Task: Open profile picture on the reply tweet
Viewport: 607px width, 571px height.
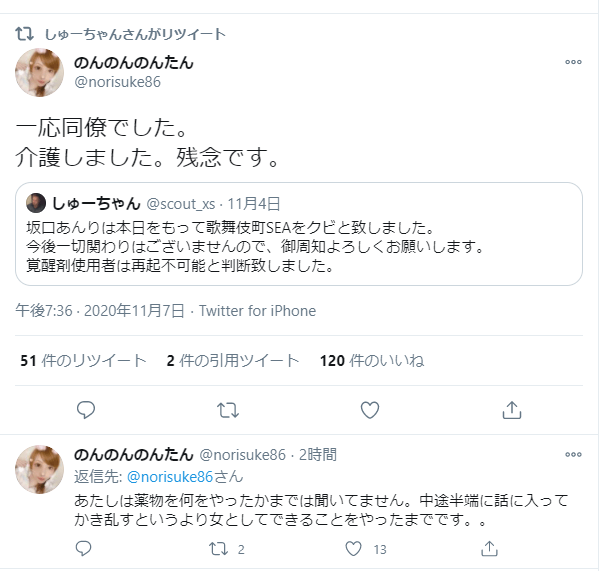Action: click(x=40, y=469)
